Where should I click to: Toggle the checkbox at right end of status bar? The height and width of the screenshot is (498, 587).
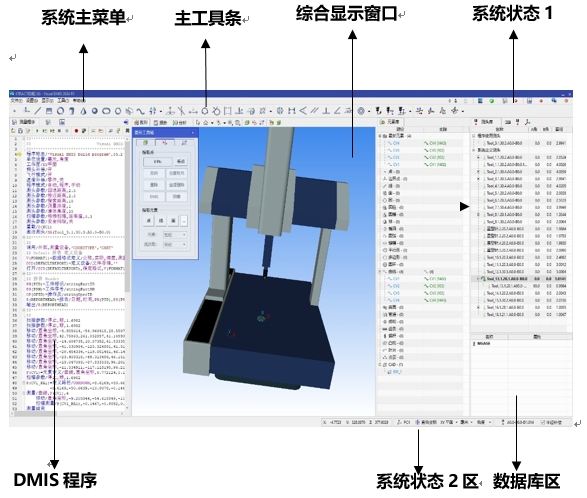[543, 422]
